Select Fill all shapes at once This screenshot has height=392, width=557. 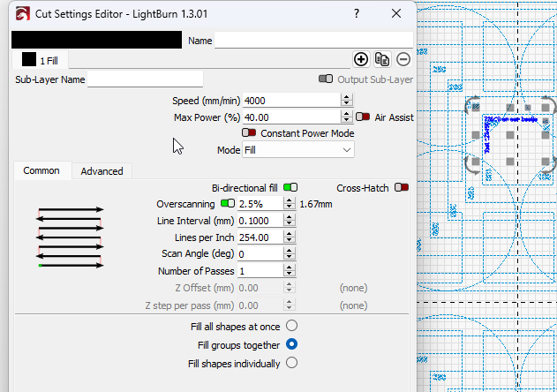click(291, 326)
